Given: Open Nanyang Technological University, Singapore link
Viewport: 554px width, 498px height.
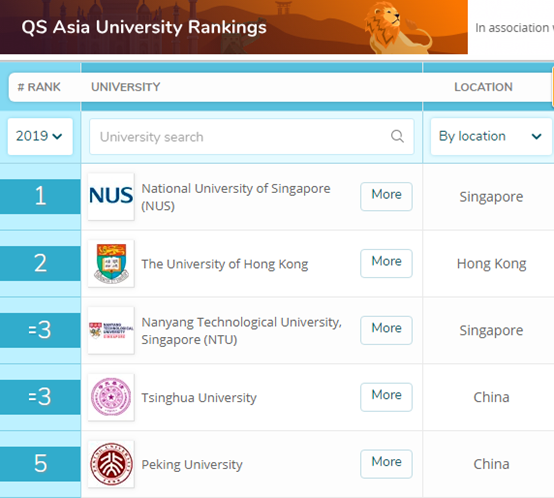Looking at the screenshot, I should tap(241, 331).
